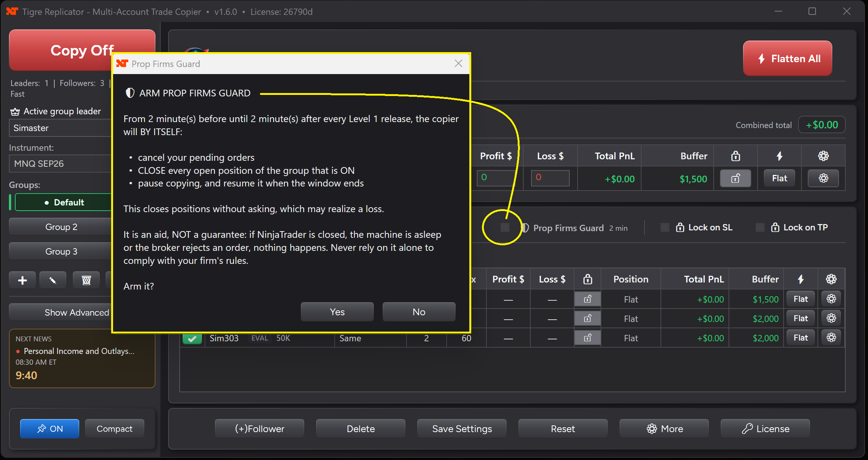
Task: Click the lock header icon beside the Position column
Action: point(588,279)
